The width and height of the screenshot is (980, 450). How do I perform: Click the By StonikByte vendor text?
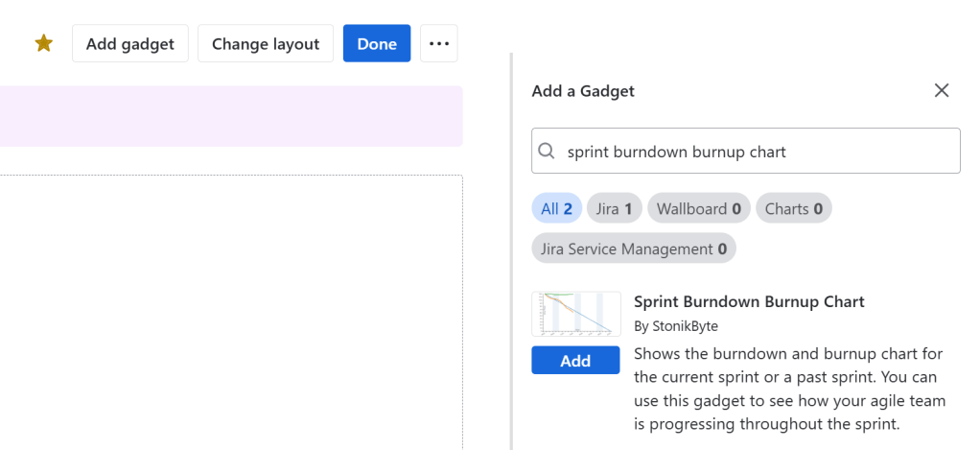(x=676, y=326)
